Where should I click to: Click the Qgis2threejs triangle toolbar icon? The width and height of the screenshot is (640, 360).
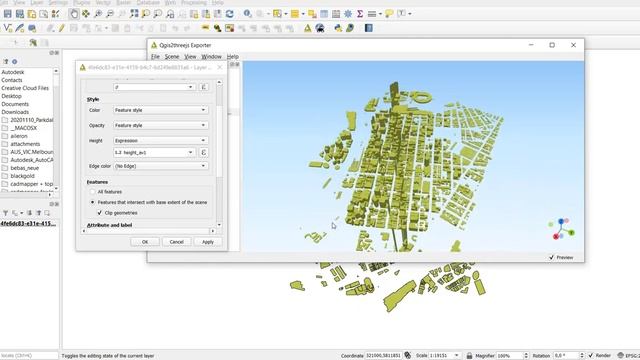pyautogui.click(x=307, y=28)
